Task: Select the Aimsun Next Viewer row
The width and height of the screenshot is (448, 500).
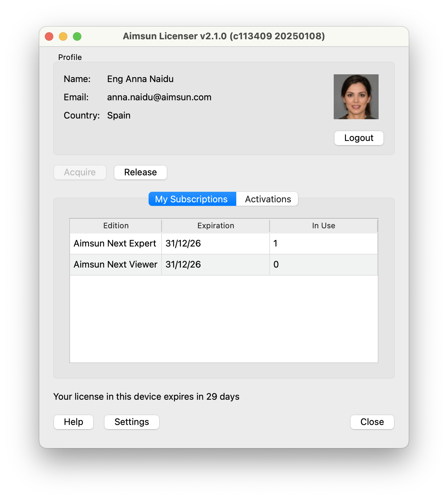Action: pos(115,265)
